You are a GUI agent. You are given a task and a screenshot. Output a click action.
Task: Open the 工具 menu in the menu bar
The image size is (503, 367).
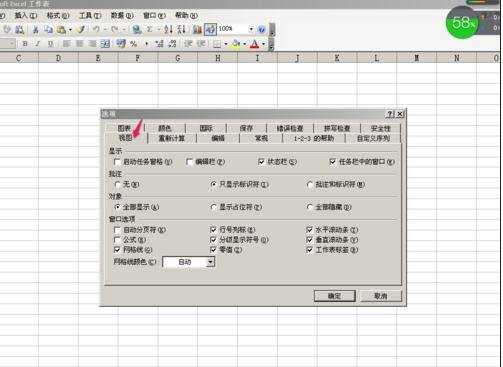pyautogui.click(x=90, y=15)
